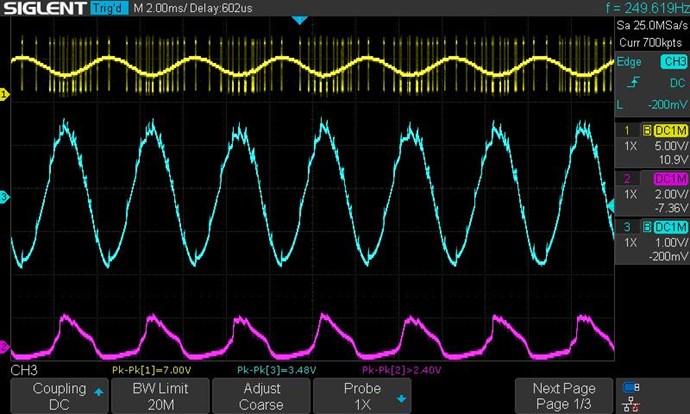This screenshot has height=414, width=690.
Task: Click the Delay:602us readout
Action: 222,8
